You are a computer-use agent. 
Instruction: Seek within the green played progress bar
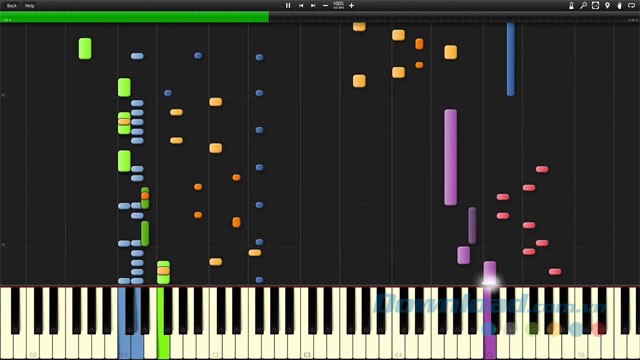pyautogui.click(x=134, y=17)
